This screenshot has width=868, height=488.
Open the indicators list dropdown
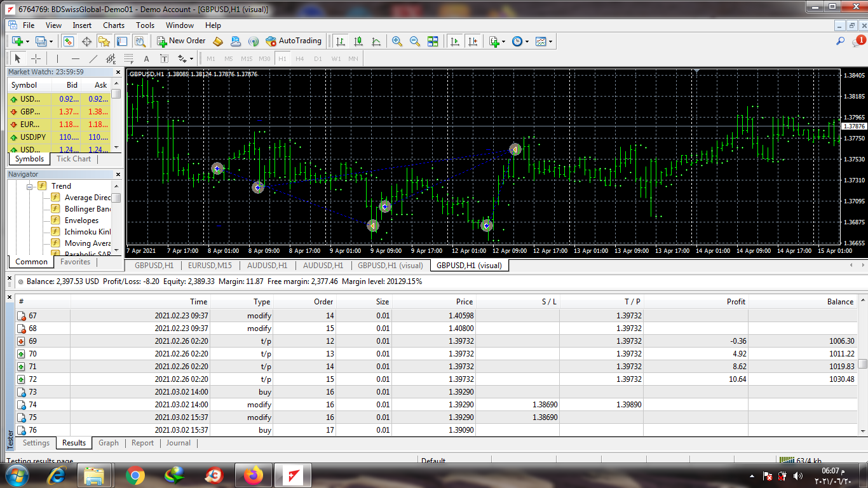click(x=497, y=41)
